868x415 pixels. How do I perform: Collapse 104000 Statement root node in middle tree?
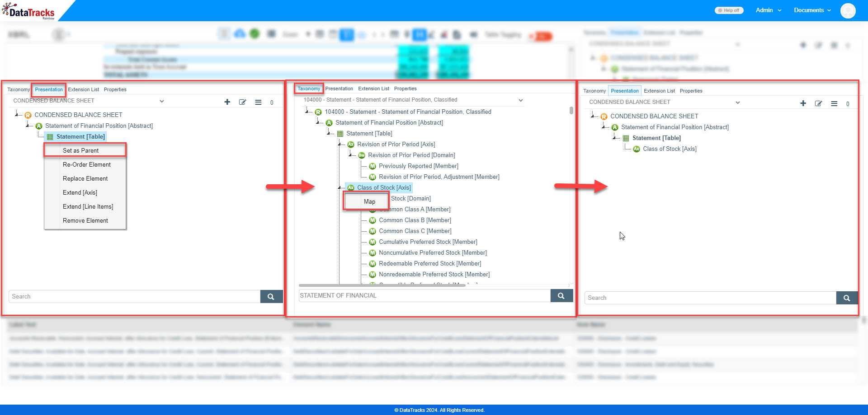307,112
